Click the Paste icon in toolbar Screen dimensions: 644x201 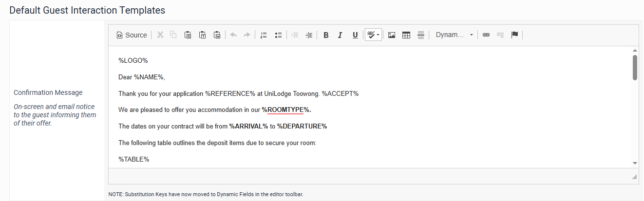188,35
